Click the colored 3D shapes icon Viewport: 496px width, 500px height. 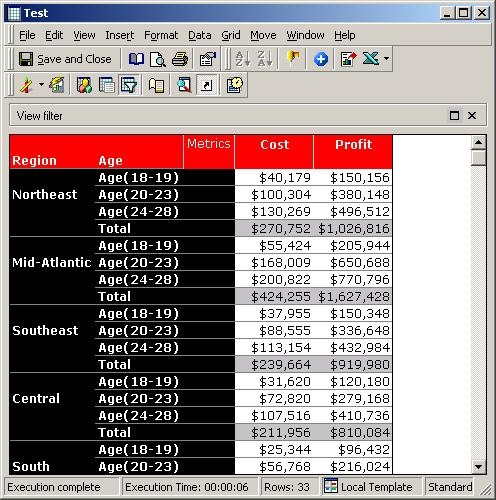tap(84, 85)
